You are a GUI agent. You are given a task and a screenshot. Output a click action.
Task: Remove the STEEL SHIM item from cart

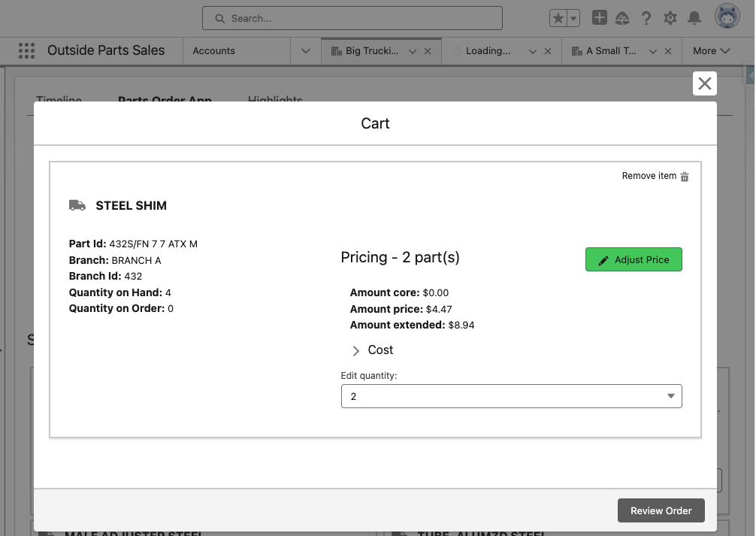[x=656, y=176]
